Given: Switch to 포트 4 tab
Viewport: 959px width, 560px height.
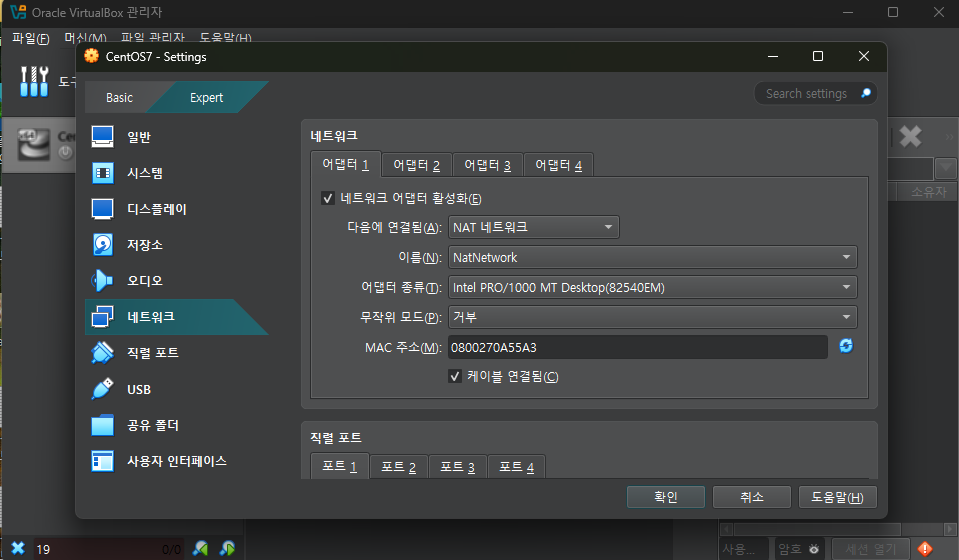Looking at the screenshot, I should [517, 467].
